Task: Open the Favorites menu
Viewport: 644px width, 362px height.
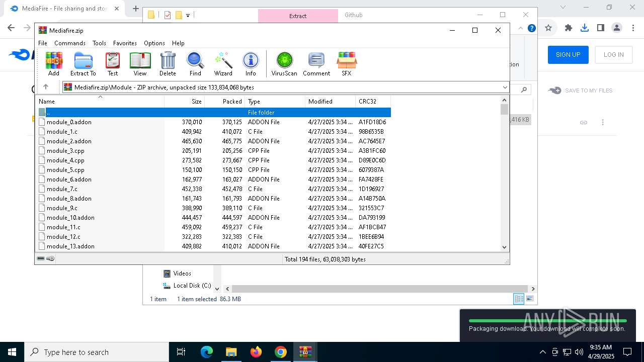Action: pos(125,43)
